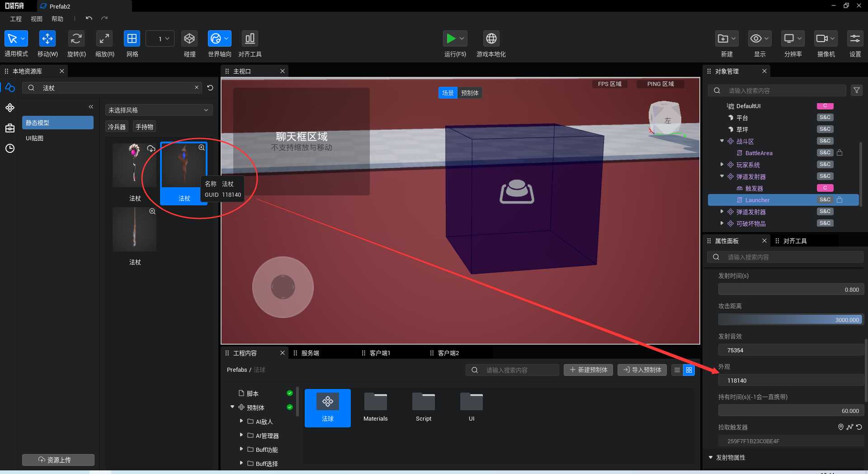Collapse the resource category sidebar
The height and width of the screenshot is (474, 868).
[x=91, y=107]
